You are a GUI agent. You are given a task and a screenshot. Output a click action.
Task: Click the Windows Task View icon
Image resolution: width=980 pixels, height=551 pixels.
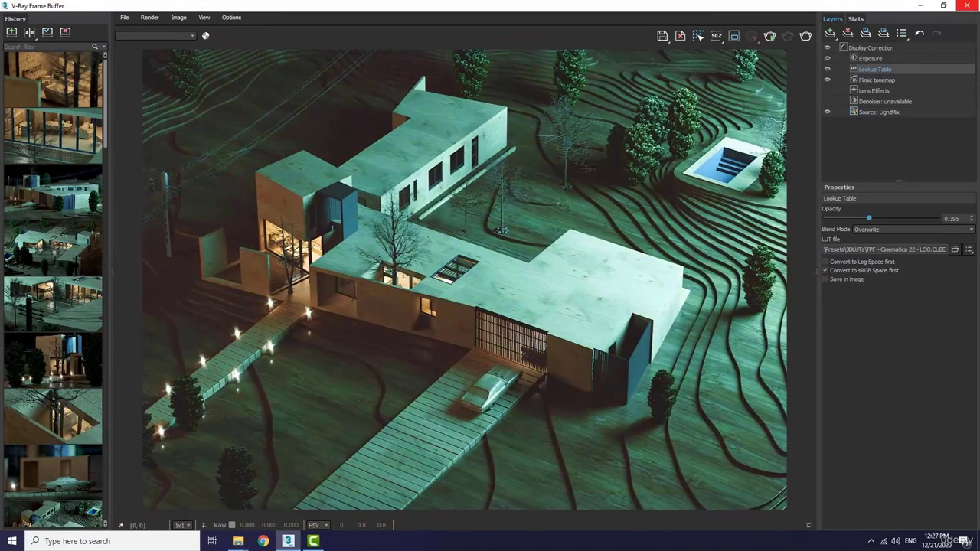tap(212, 541)
